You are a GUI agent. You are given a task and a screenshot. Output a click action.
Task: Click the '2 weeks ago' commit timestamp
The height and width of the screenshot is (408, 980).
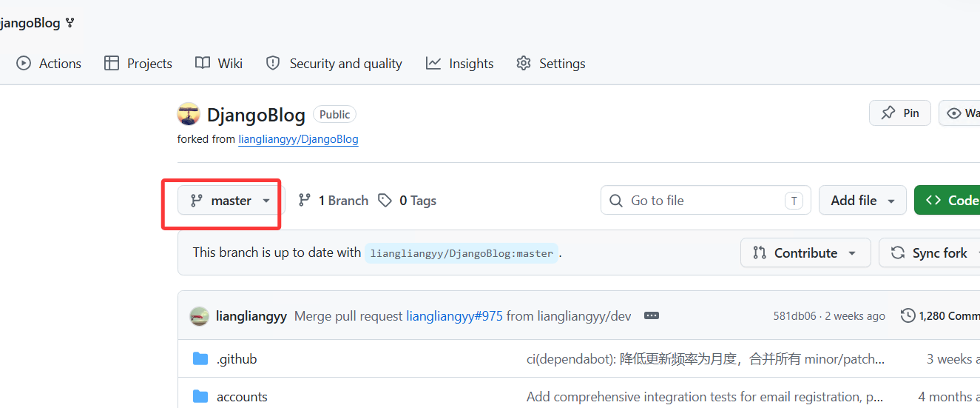click(855, 316)
